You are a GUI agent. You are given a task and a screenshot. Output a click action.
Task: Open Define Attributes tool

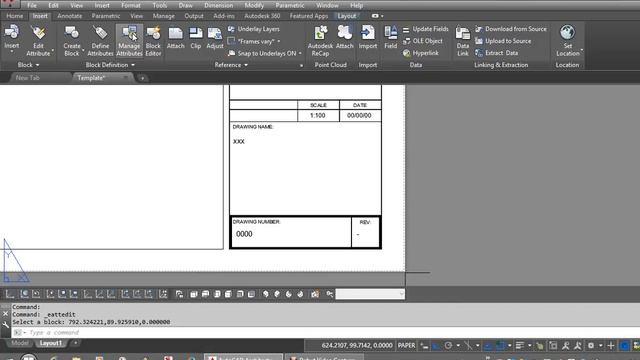pos(100,40)
